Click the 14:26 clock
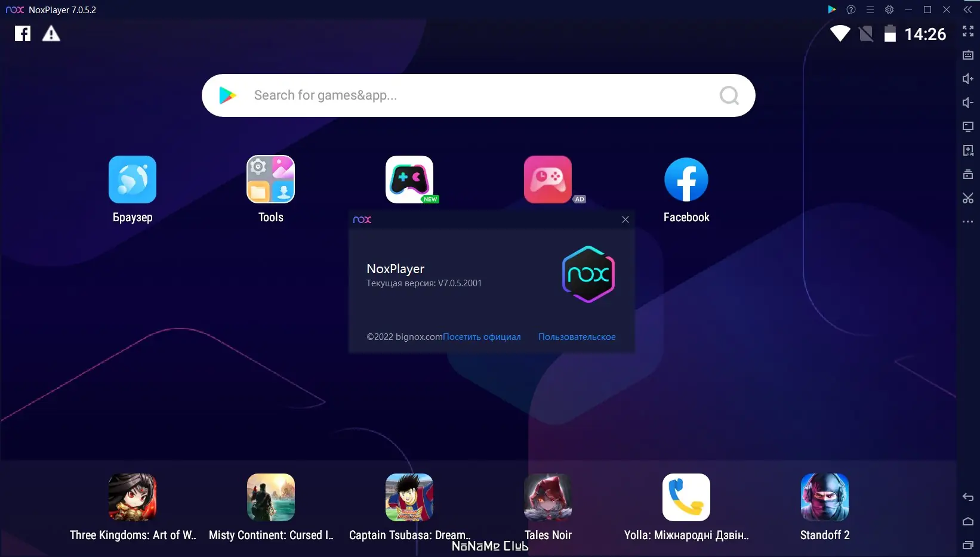The image size is (980, 557). pyautogui.click(x=925, y=34)
